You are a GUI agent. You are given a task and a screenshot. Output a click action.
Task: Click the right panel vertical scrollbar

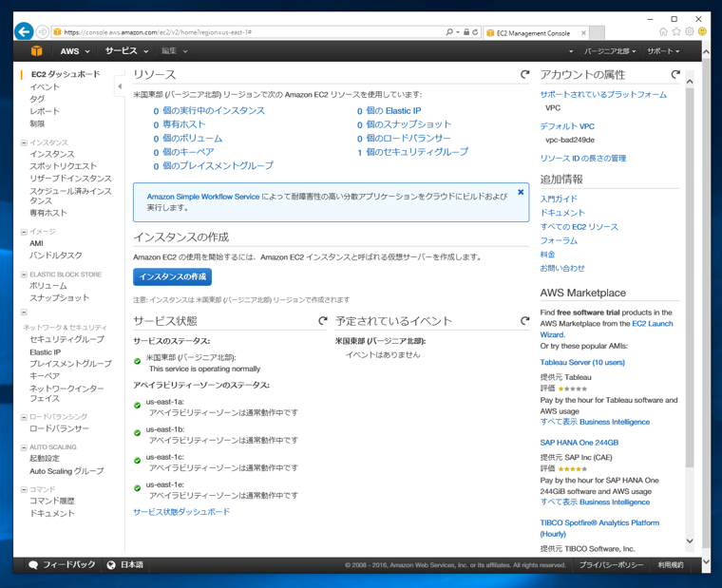click(690, 277)
